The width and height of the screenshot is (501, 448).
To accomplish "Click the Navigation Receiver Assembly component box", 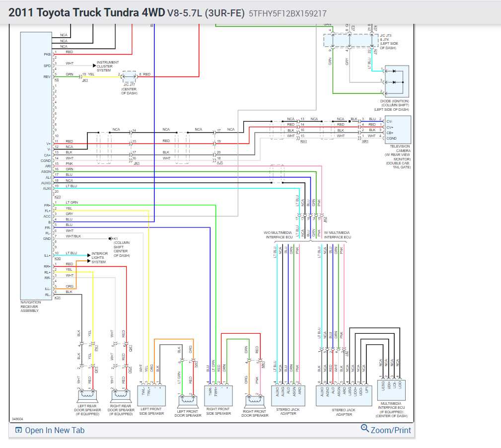I will click(x=36, y=166).
